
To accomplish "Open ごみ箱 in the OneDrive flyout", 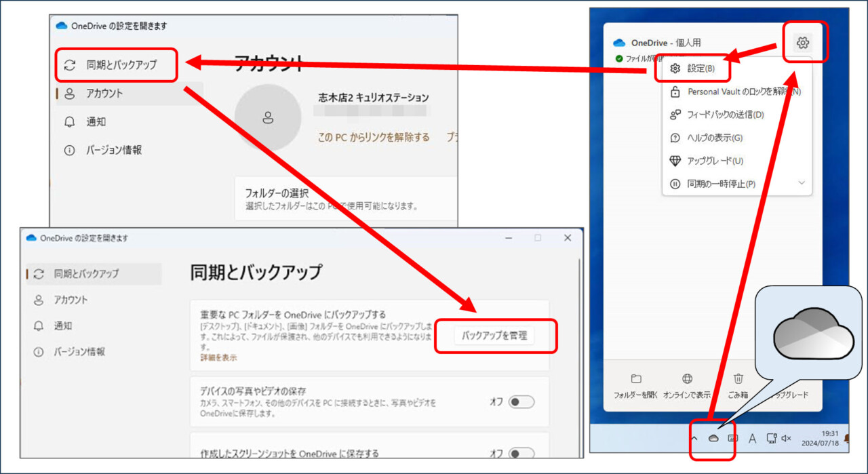I will tap(739, 387).
